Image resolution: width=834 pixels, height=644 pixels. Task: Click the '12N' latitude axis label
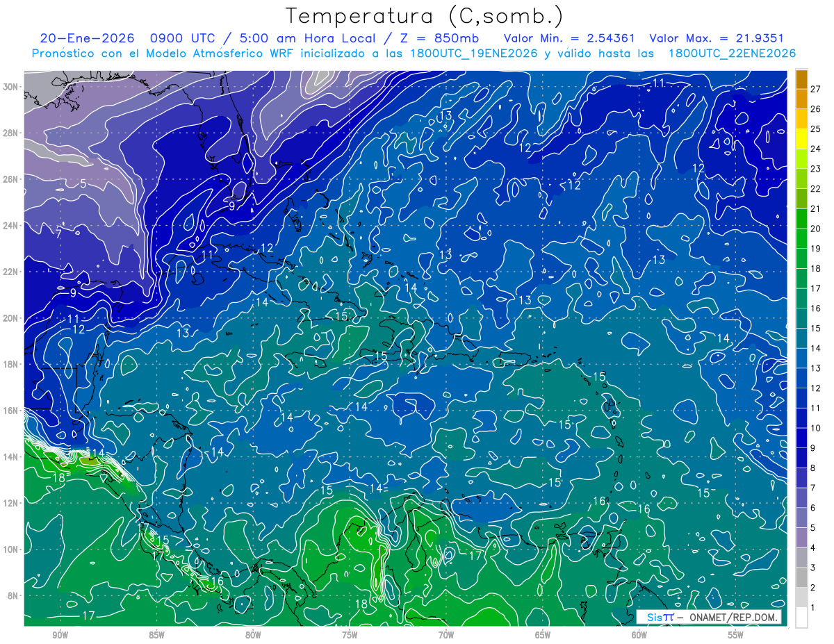point(10,503)
